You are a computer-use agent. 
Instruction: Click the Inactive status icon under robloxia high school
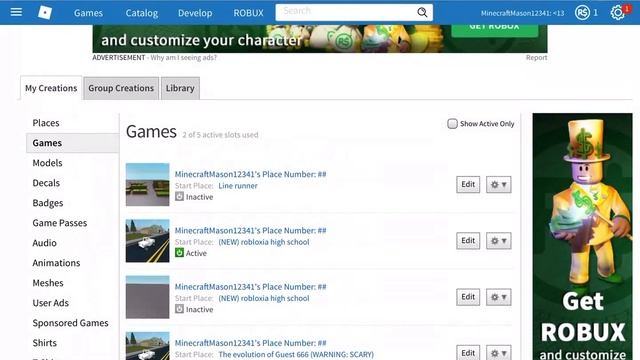[179, 309]
